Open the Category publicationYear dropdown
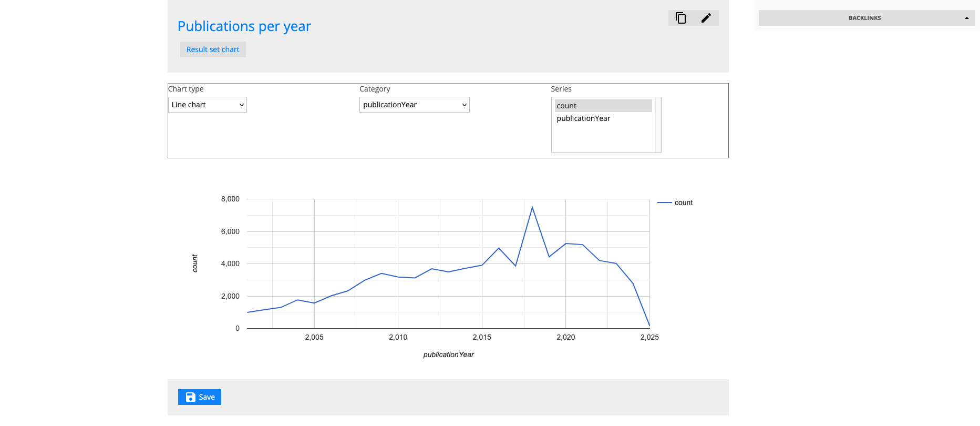980x426 pixels. tap(414, 105)
